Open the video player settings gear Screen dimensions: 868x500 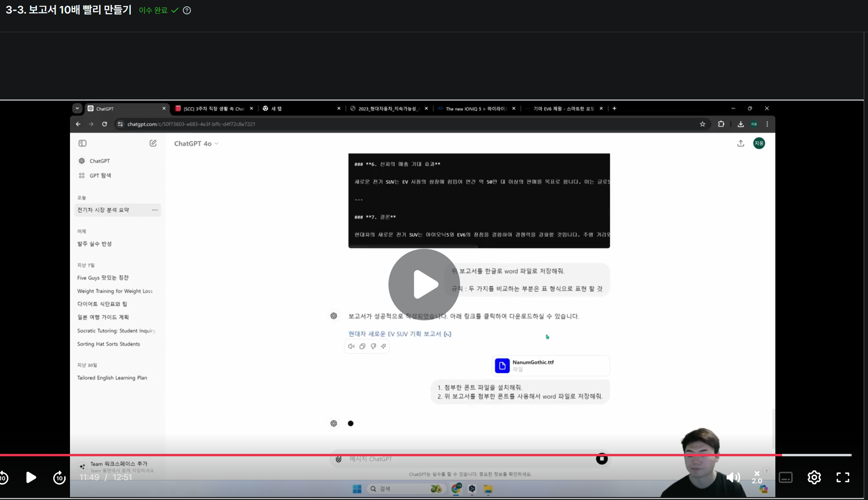814,477
